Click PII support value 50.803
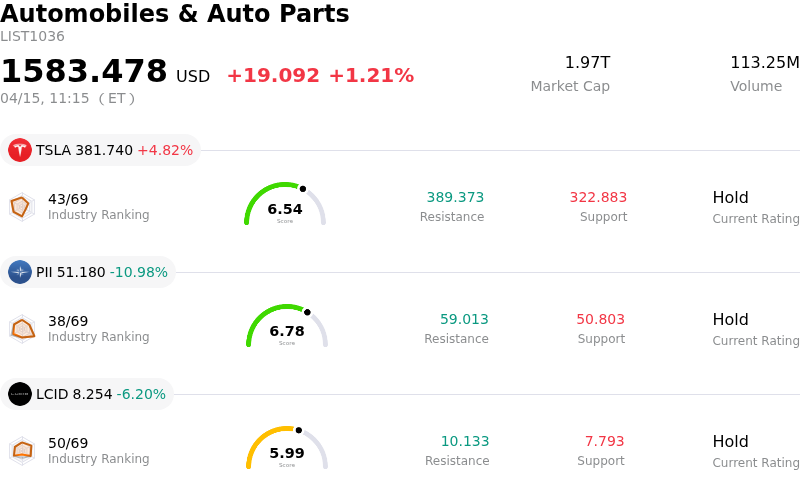The width and height of the screenshot is (800, 488). pyautogui.click(x=600, y=320)
